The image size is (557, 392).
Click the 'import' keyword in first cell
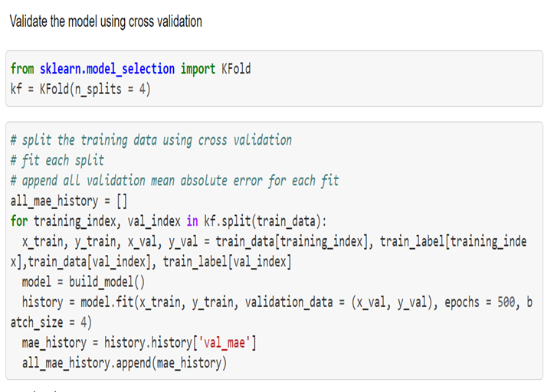pos(198,69)
